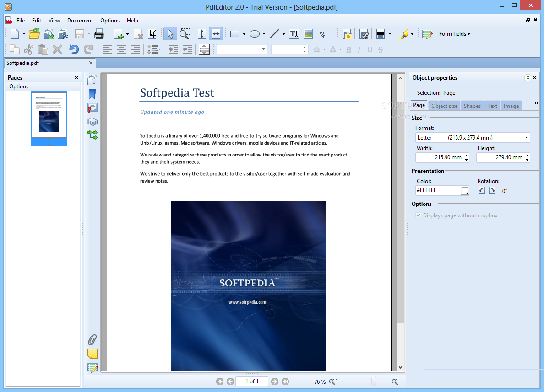Open the Document menu

80,21
